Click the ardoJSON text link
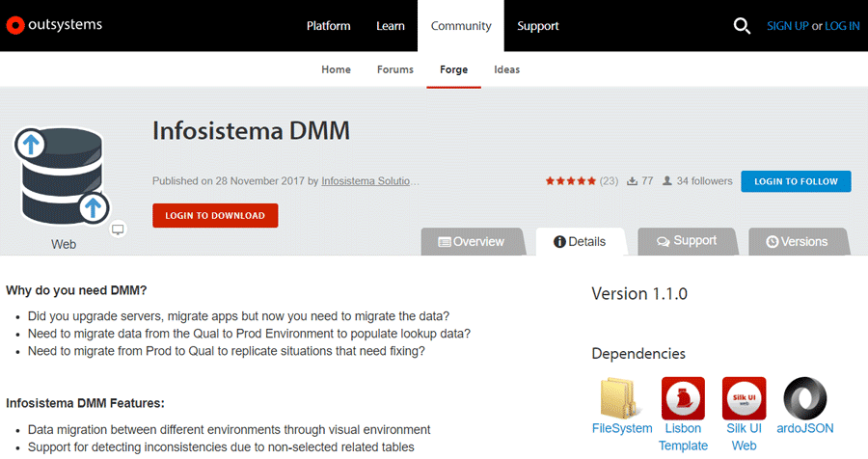The height and width of the screenshot is (459, 868). 805,428
